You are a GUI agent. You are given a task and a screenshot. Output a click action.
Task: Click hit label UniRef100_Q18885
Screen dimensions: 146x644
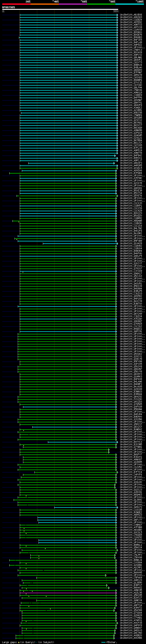pyautogui.click(x=131, y=462)
